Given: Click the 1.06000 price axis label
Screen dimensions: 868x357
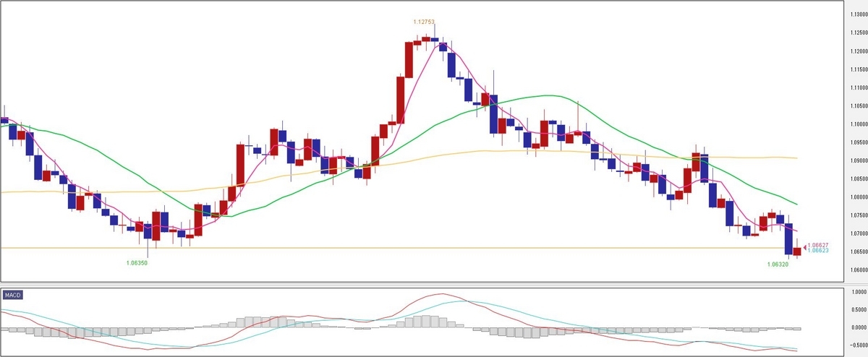Looking at the screenshot, I should pyautogui.click(x=859, y=270).
